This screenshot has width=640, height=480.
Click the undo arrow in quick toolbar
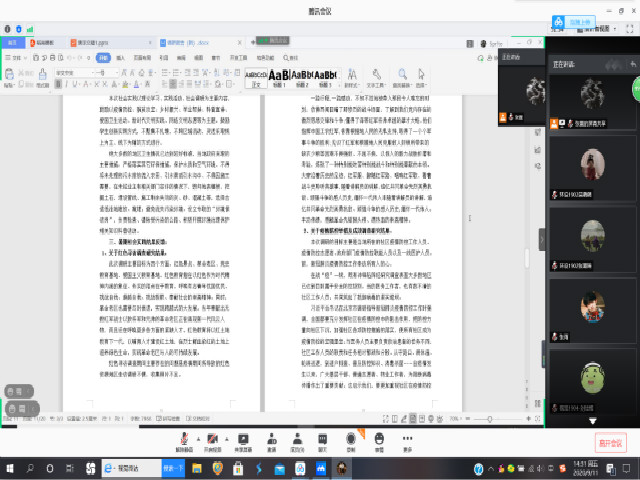(70, 58)
